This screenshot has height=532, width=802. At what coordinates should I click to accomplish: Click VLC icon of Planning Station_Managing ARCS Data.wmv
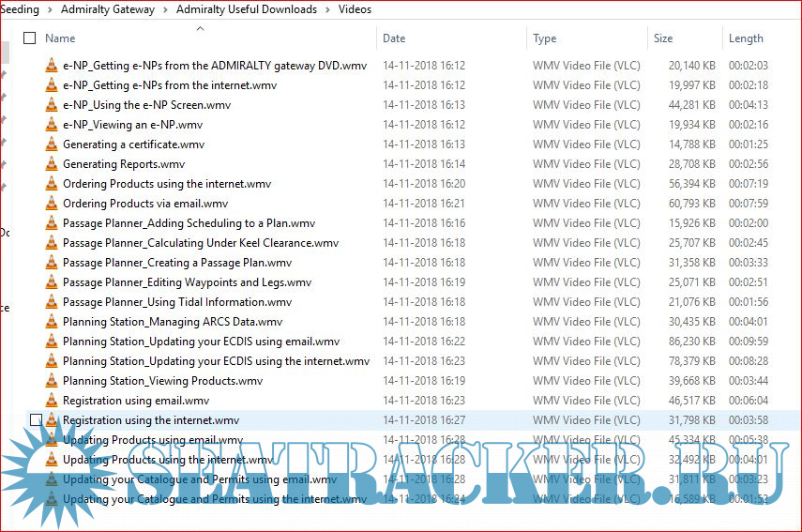[52, 322]
